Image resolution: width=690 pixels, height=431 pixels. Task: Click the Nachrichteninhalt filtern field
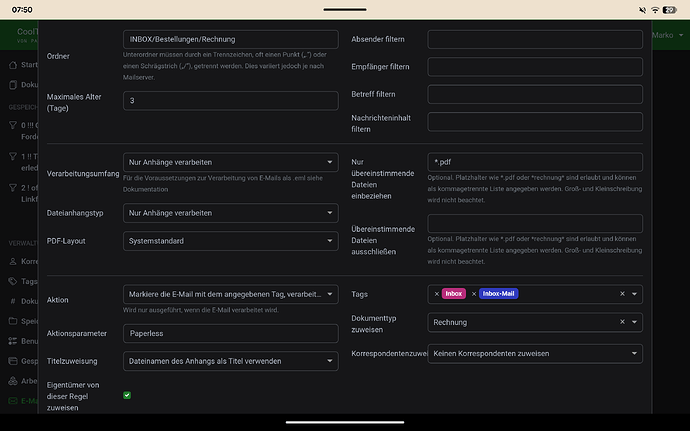pos(535,122)
